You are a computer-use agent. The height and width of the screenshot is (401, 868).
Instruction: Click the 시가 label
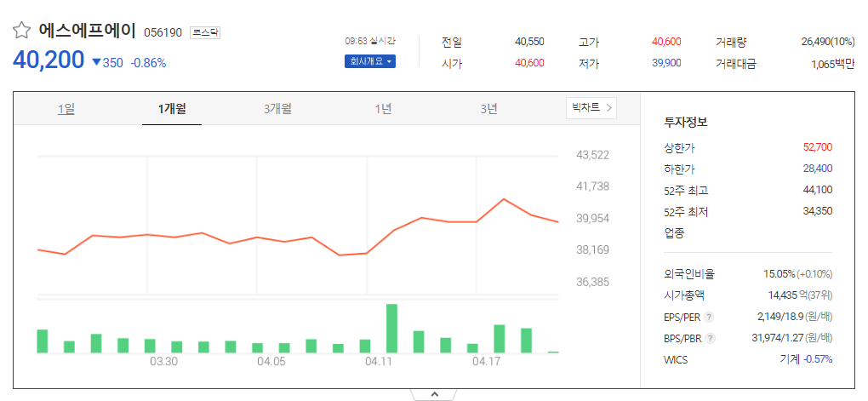[452, 64]
